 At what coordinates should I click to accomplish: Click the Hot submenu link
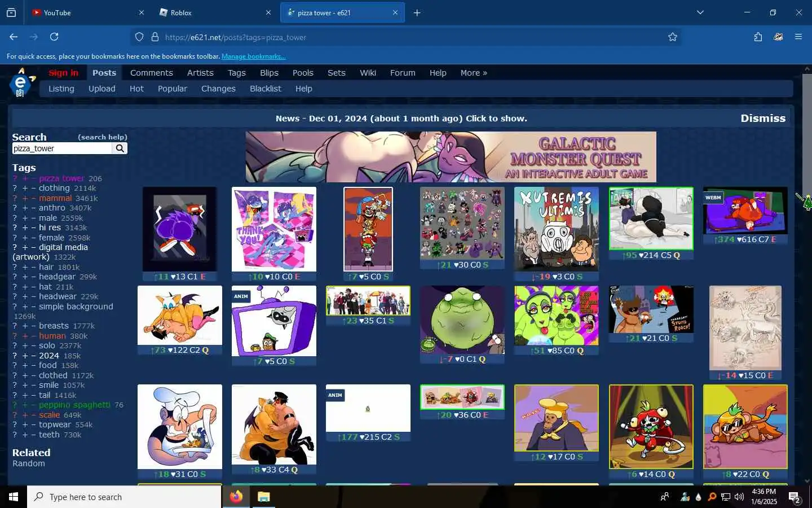[136, 89]
